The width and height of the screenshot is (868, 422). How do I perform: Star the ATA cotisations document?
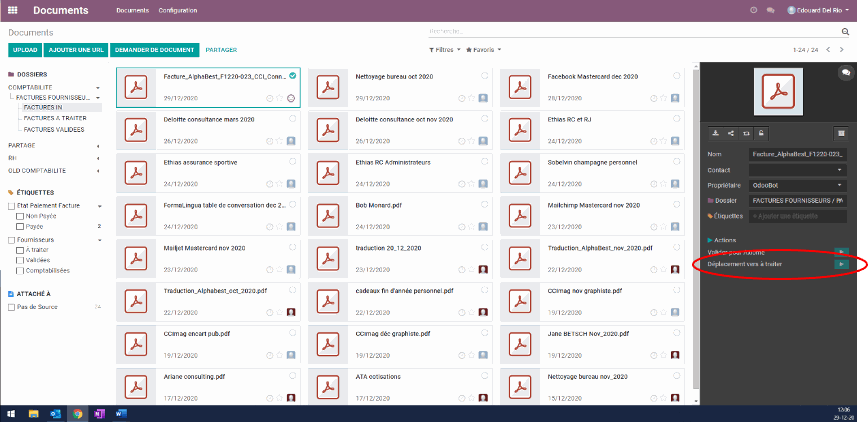tap(471, 398)
